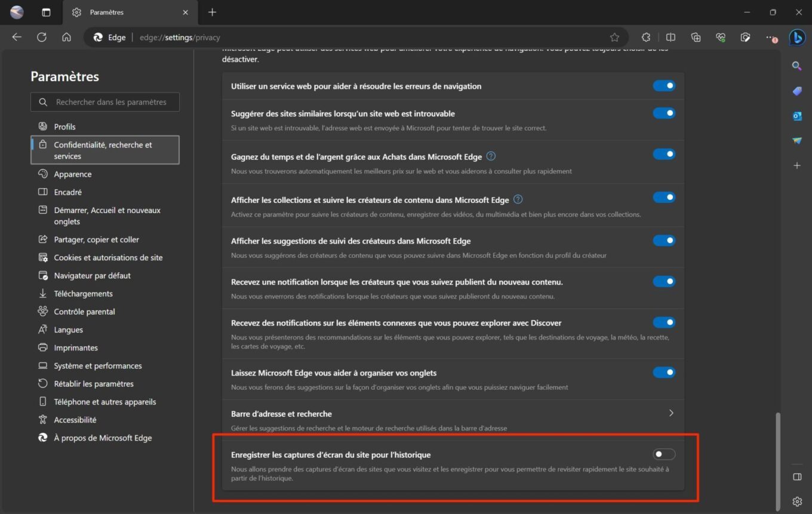812x514 pixels.
Task: Toggle help organizing tabs setting
Action: [664, 373]
